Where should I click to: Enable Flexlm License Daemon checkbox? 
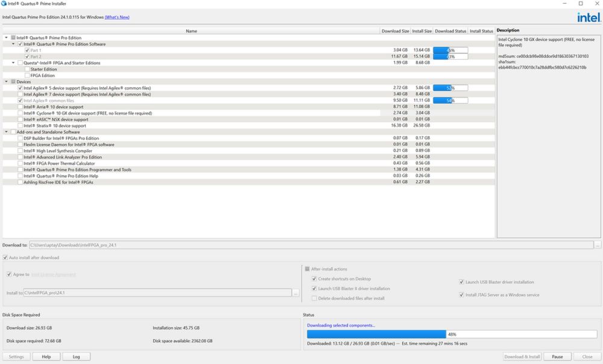(20, 145)
